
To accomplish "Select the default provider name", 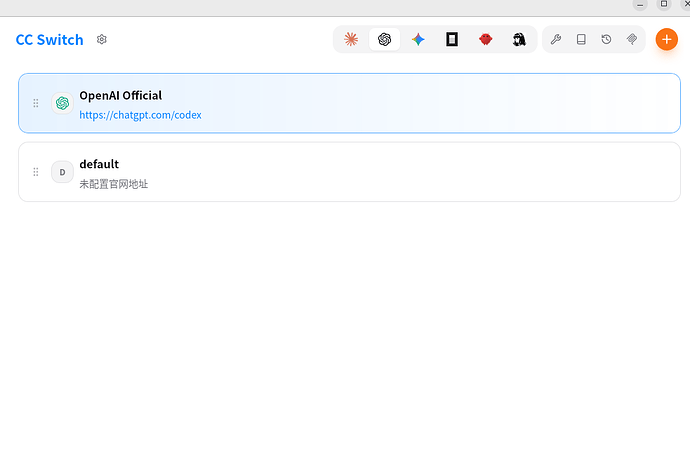I will [99, 164].
